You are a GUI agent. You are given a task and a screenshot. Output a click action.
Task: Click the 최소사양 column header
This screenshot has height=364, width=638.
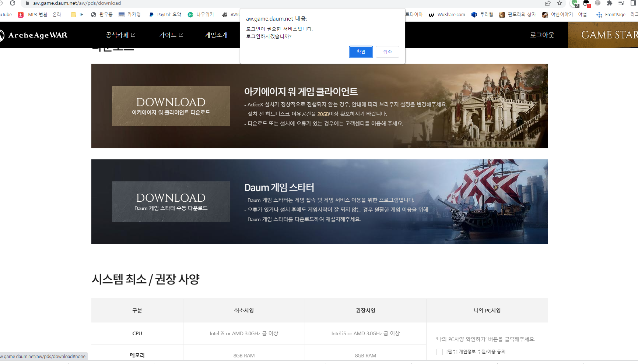point(244,311)
